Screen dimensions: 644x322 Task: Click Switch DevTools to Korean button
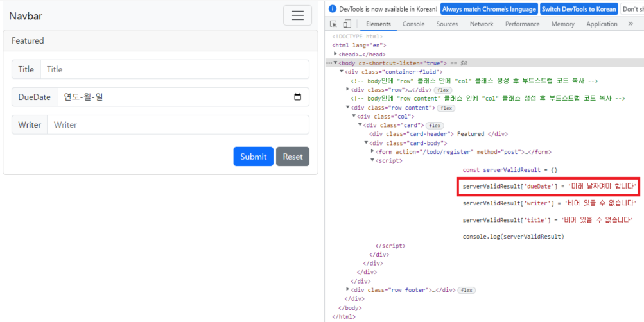[x=579, y=9]
